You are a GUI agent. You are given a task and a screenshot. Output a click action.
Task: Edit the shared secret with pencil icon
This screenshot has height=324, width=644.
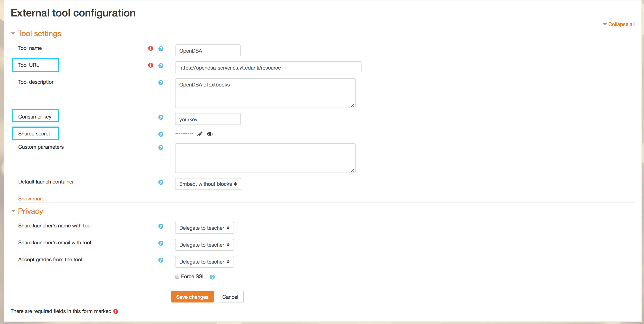[x=200, y=134]
